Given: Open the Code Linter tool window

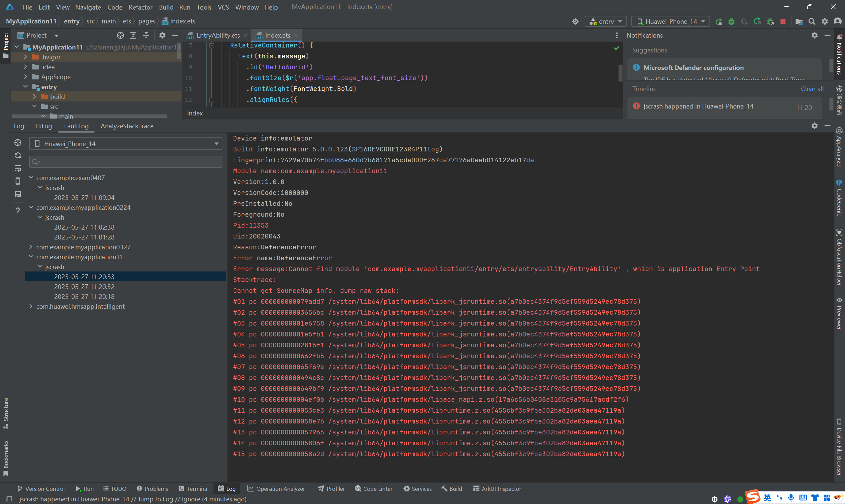Looking at the screenshot, I should (373, 489).
